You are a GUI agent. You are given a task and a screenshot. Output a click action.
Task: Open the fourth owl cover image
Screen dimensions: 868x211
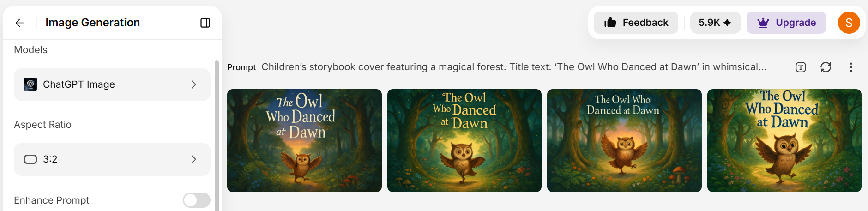[x=784, y=140]
